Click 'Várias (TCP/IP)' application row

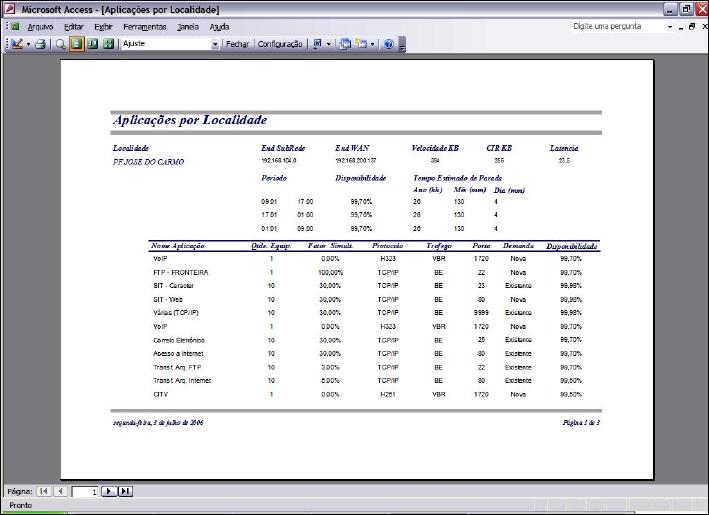point(176,312)
